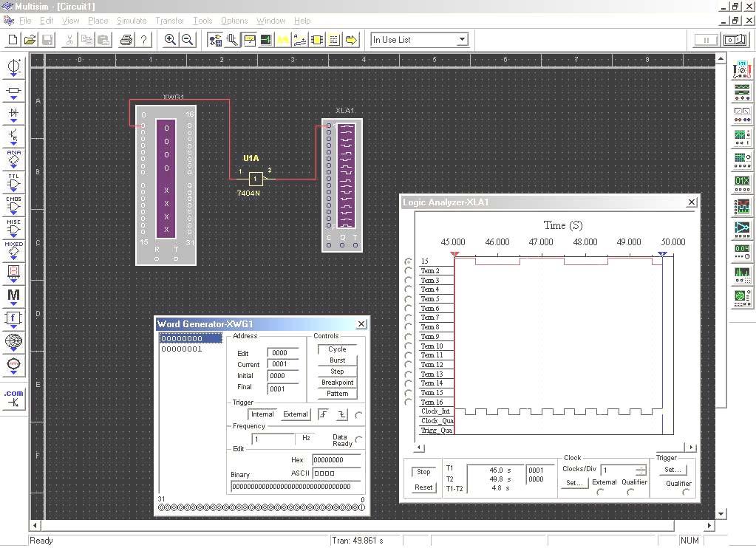Viewport: 756px width, 548px height.
Task: Expand the Controls function-block component bin
Action: pyautogui.click(x=13, y=320)
